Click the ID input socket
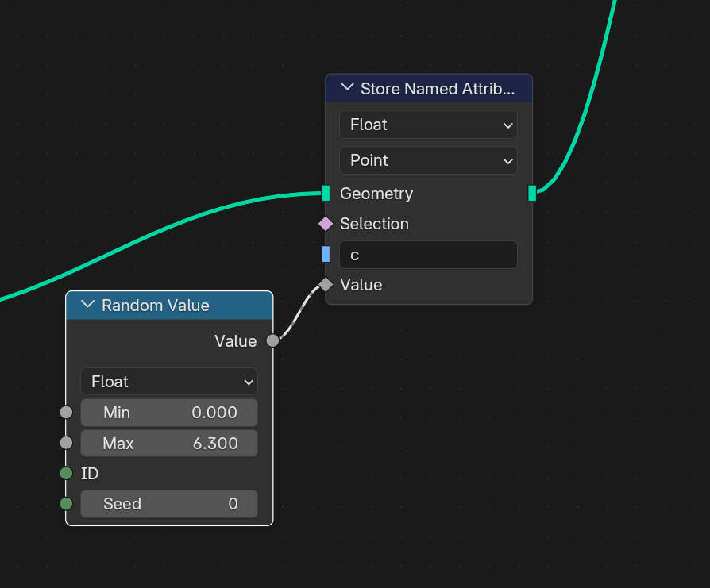This screenshot has height=588, width=710. pos(66,474)
